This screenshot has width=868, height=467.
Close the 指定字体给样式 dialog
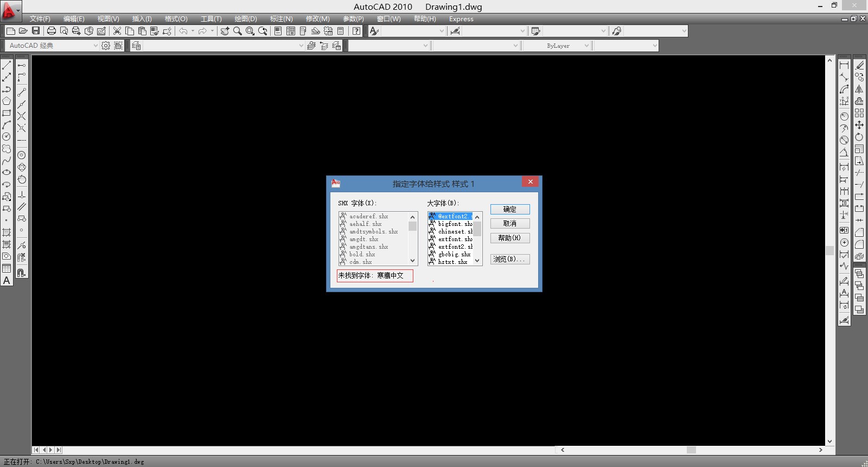click(530, 181)
